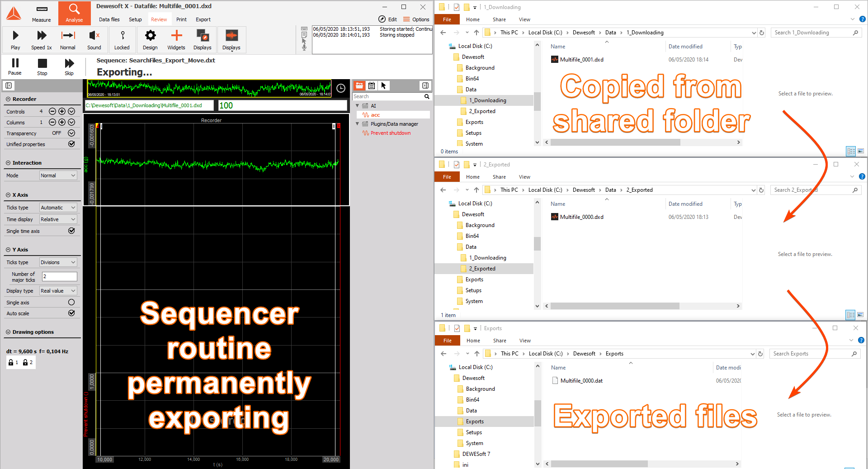Select the orange channel list icon
The image size is (868, 469).
point(359,85)
